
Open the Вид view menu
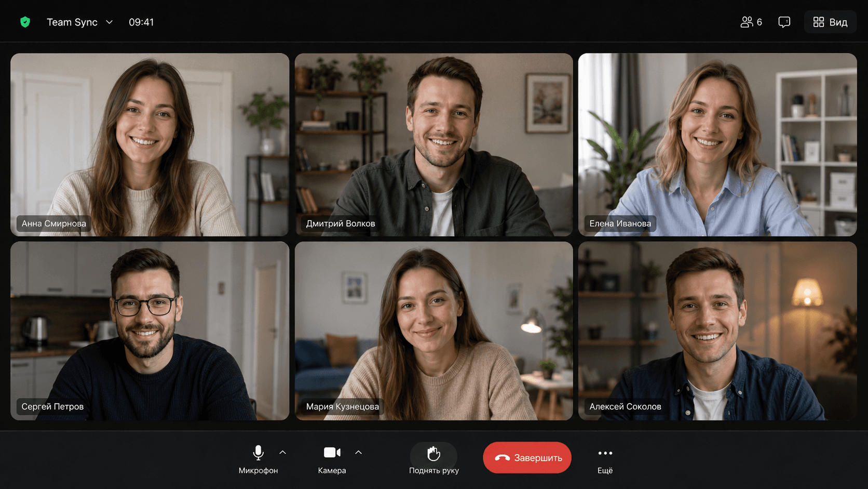tap(830, 22)
